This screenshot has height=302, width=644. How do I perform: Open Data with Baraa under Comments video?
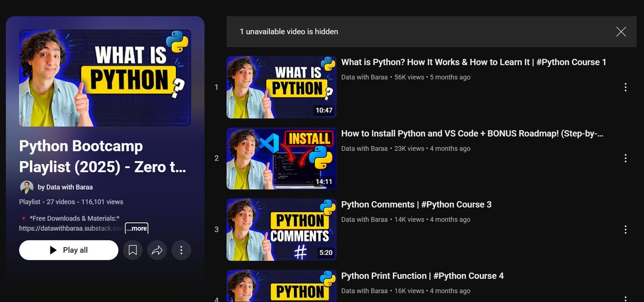coord(364,219)
